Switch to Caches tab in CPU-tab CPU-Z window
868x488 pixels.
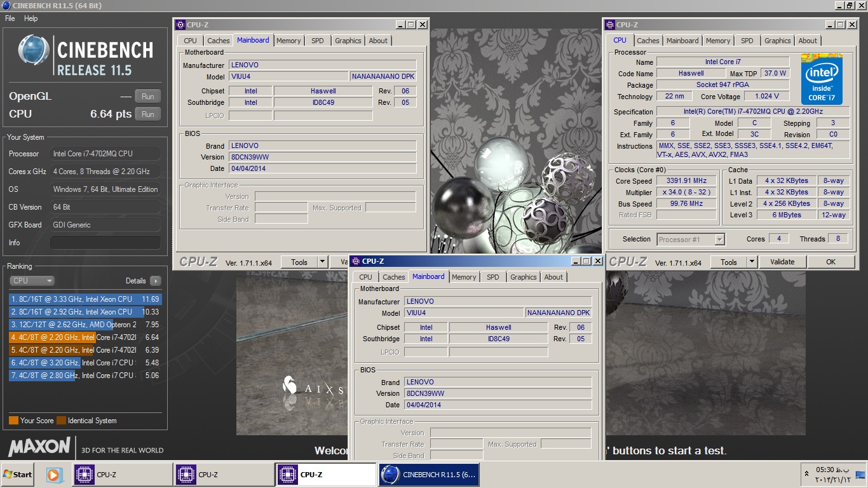coord(648,41)
